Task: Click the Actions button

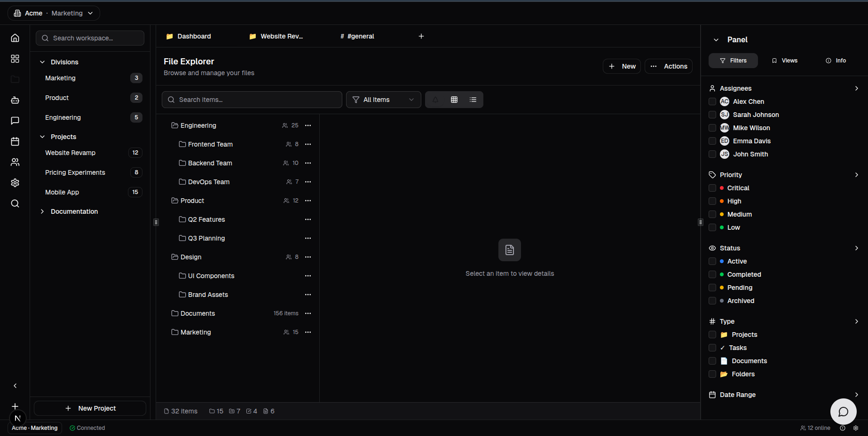Action: pos(668,66)
